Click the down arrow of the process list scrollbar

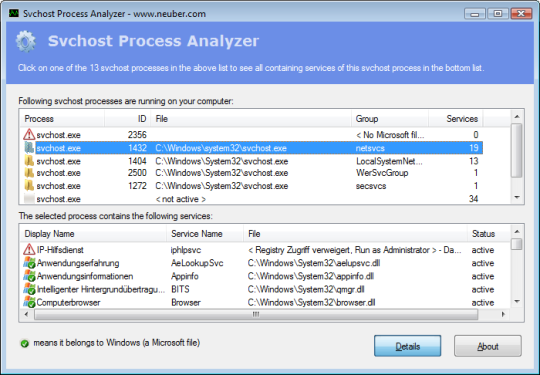517,197
